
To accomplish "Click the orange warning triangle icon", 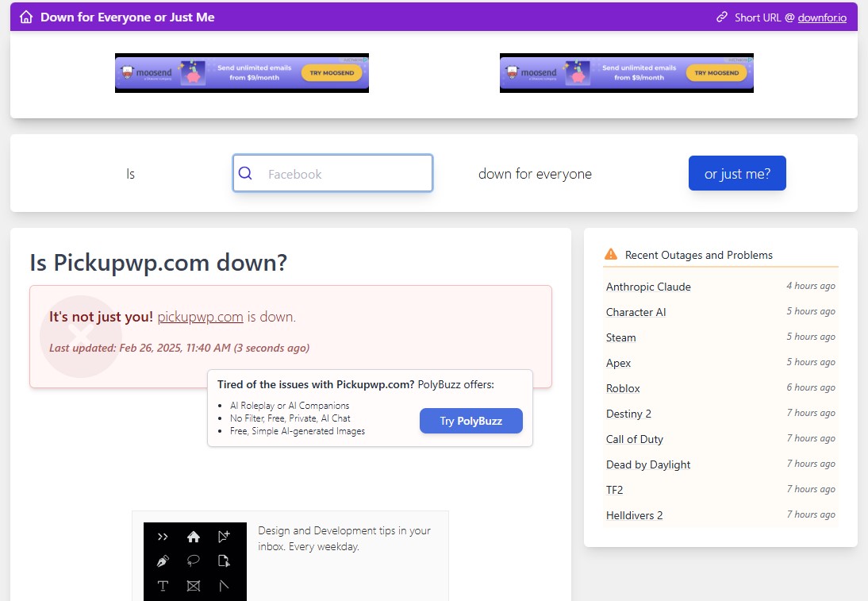I will (611, 254).
